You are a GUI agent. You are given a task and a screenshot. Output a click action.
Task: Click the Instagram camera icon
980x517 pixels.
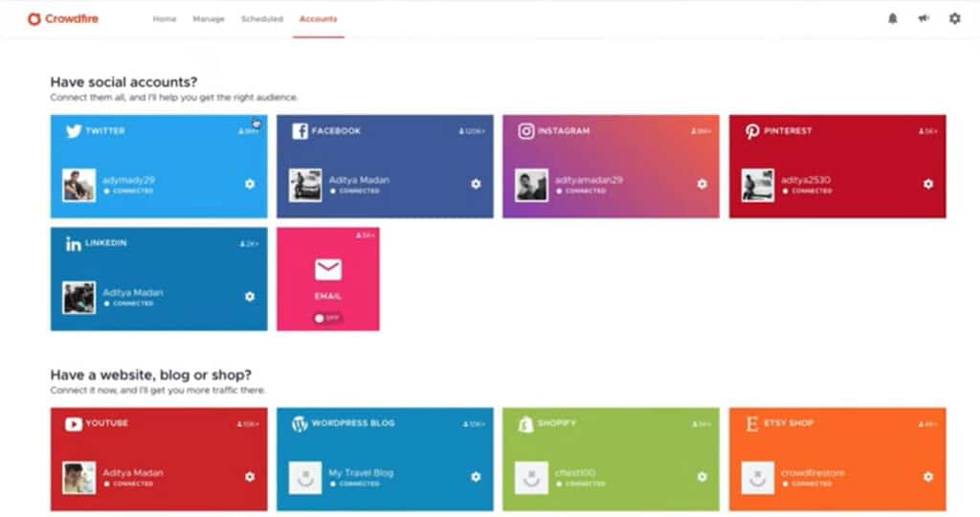tap(526, 130)
